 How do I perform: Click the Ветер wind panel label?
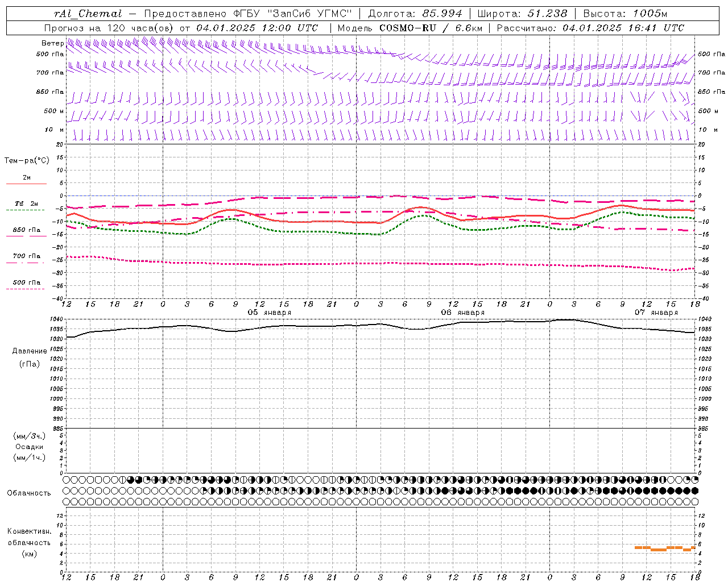pos(52,43)
